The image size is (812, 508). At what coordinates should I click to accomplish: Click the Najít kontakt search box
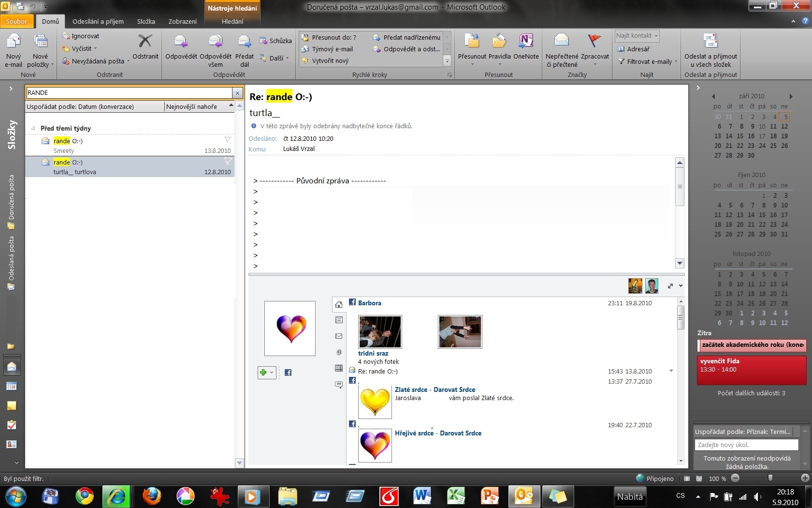(x=637, y=36)
